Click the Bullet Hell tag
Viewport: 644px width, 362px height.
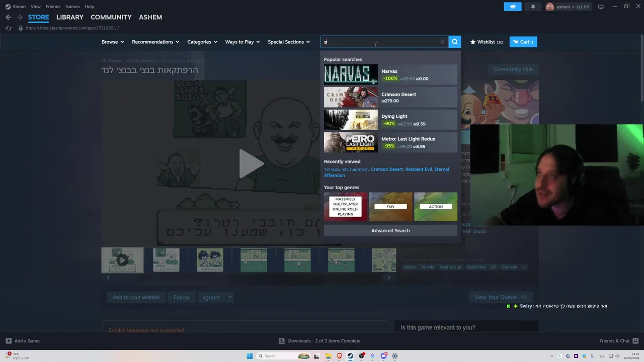(x=475, y=267)
